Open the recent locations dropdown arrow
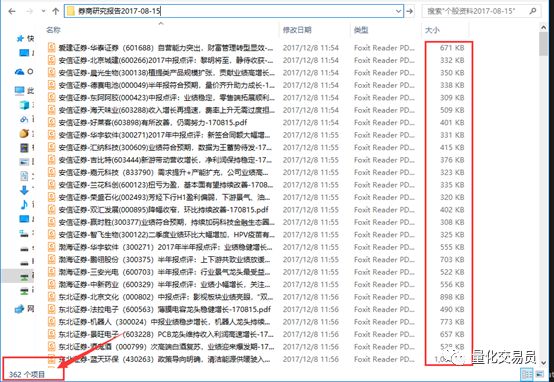The image size is (554, 382). 43,11
